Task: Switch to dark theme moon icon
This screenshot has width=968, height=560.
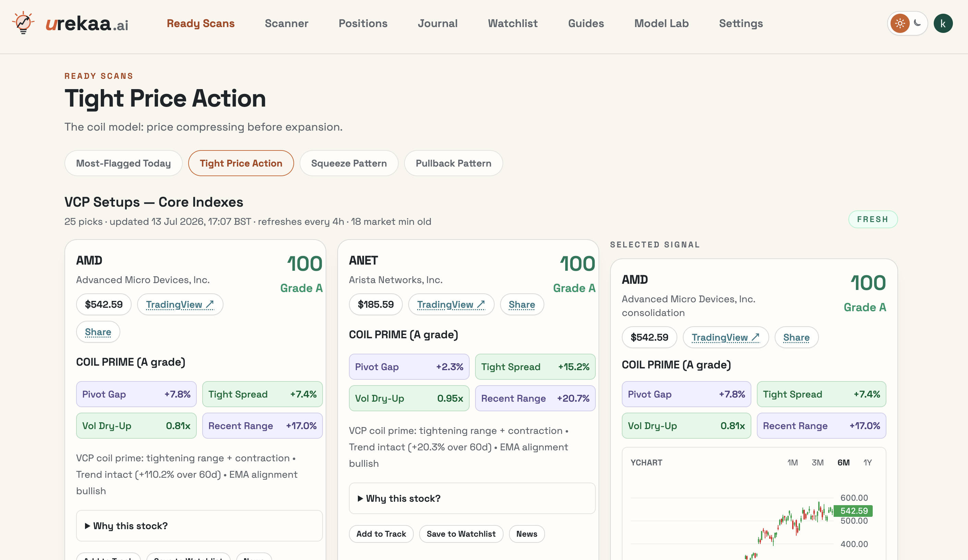Action: pos(917,23)
